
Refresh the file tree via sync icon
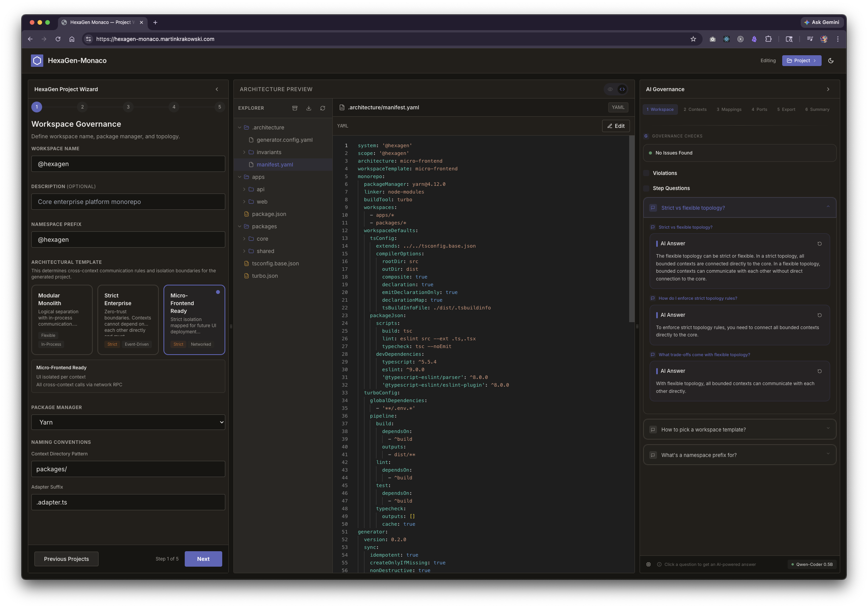coord(323,108)
